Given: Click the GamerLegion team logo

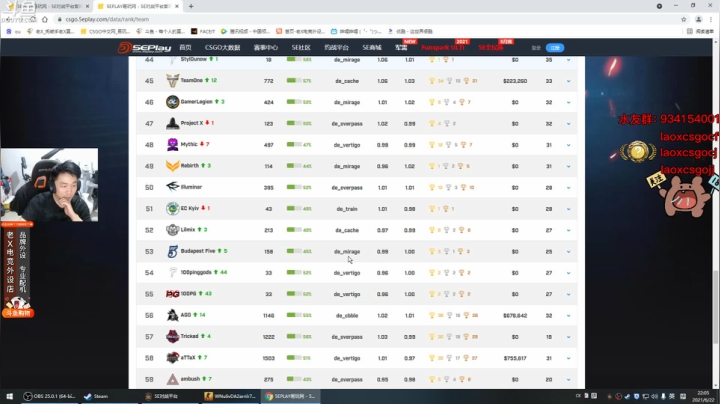Looking at the screenshot, I should (x=172, y=102).
